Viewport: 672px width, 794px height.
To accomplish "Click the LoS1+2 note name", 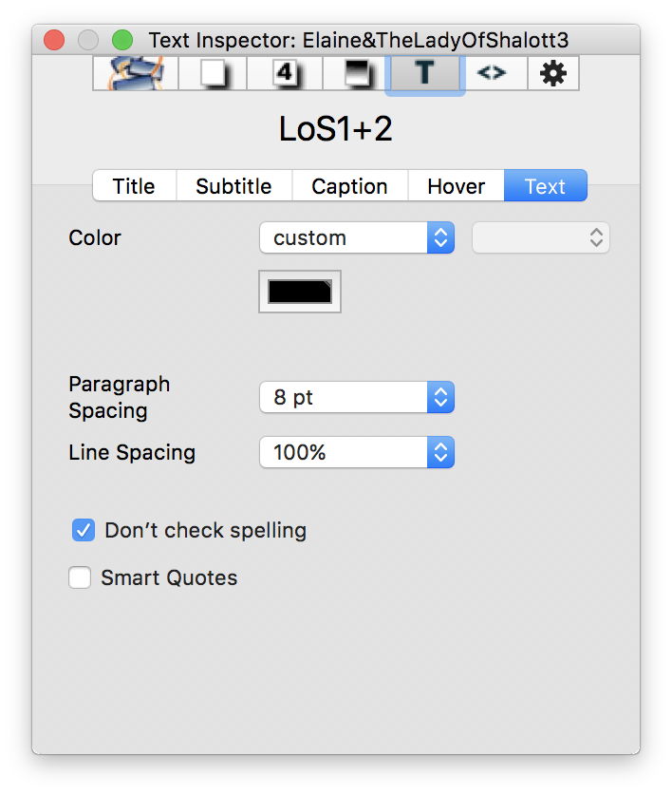I will pos(336,129).
